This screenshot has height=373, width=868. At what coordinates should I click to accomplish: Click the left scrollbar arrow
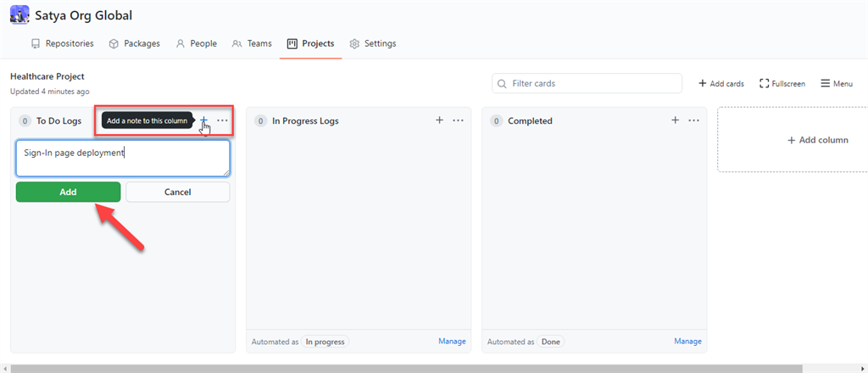(x=4, y=369)
